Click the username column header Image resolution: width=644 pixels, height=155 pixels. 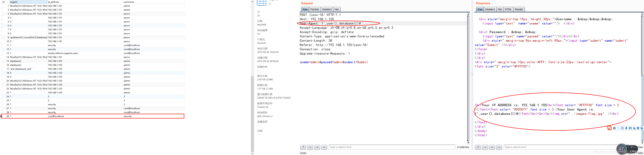154,2
